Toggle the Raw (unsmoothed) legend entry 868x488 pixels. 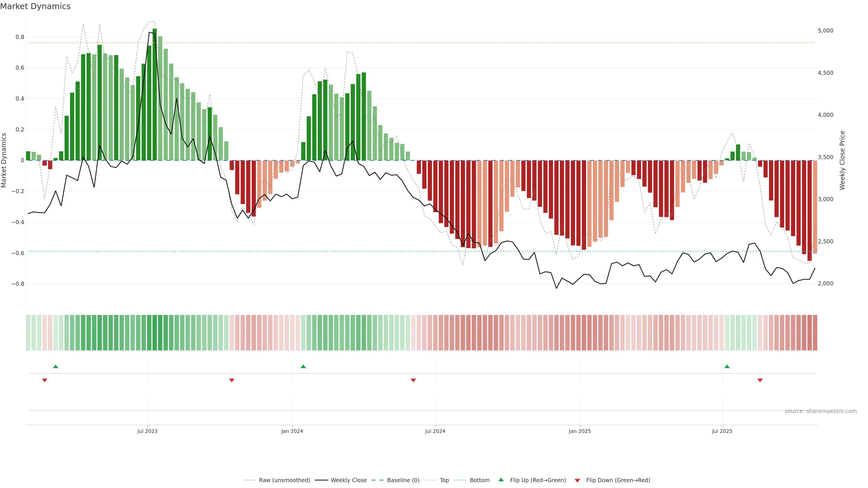[284, 480]
